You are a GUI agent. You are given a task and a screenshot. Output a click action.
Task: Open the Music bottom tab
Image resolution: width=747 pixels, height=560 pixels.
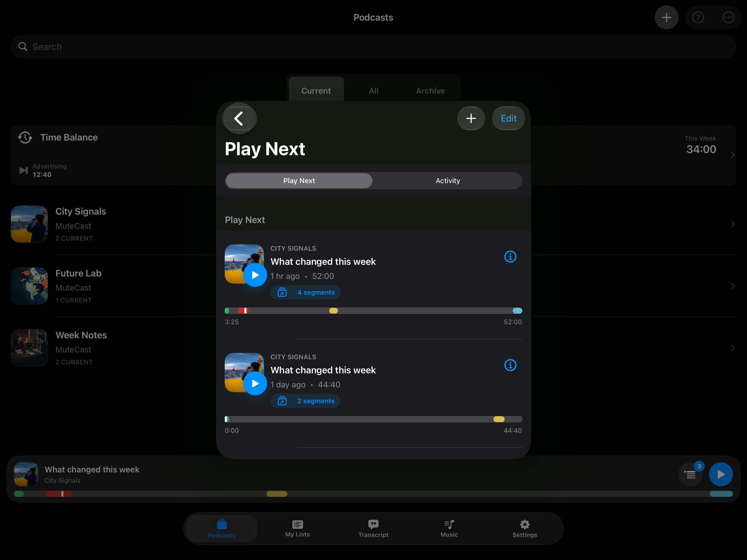[x=449, y=529]
